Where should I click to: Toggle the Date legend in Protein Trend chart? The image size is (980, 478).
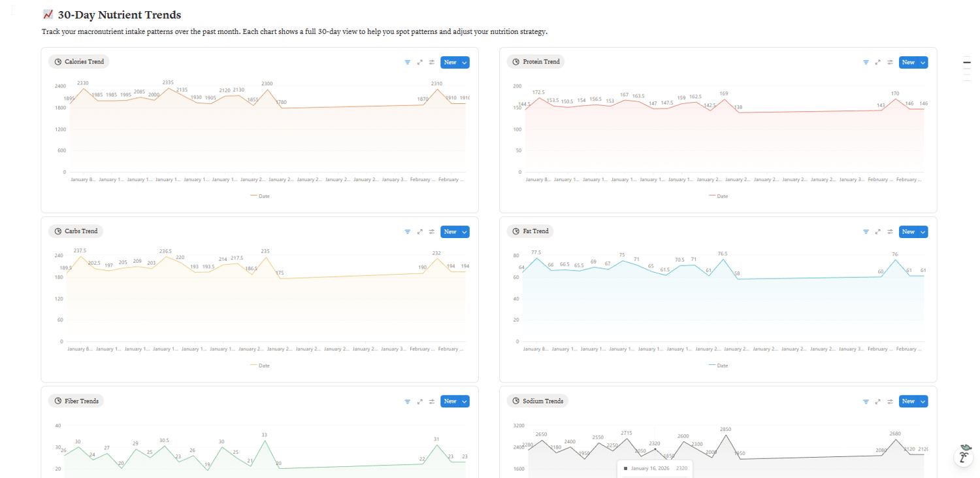coord(718,196)
